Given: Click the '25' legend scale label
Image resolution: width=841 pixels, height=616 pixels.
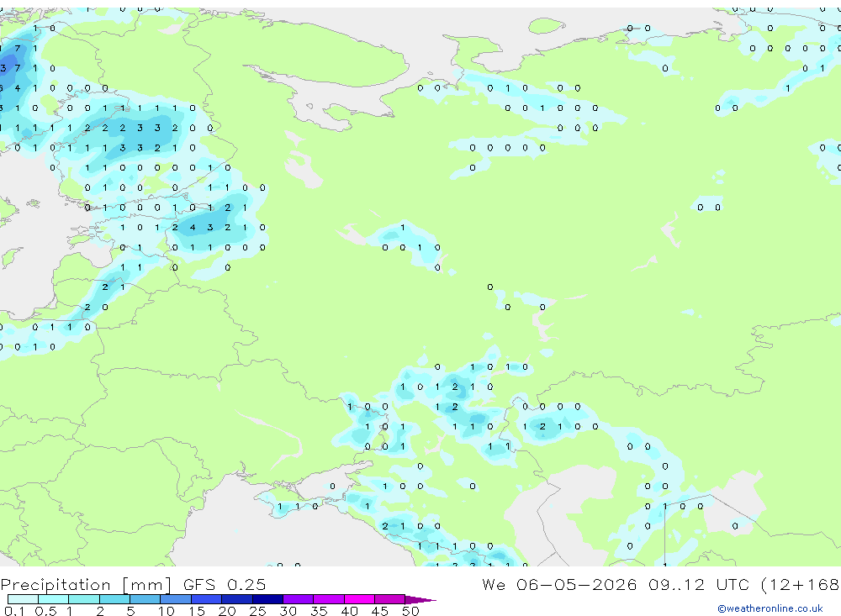Looking at the screenshot, I should (x=258, y=611).
